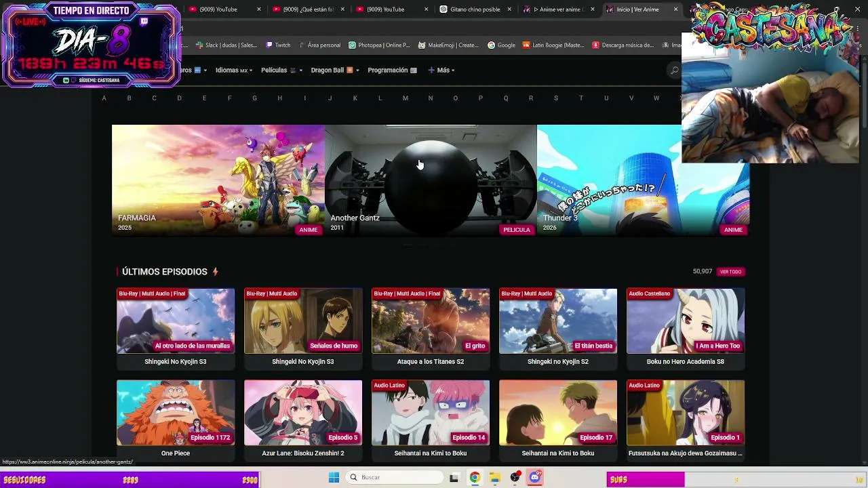Open Task View in the taskbar
The height and width of the screenshot is (488, 868).
pos(454,477)
